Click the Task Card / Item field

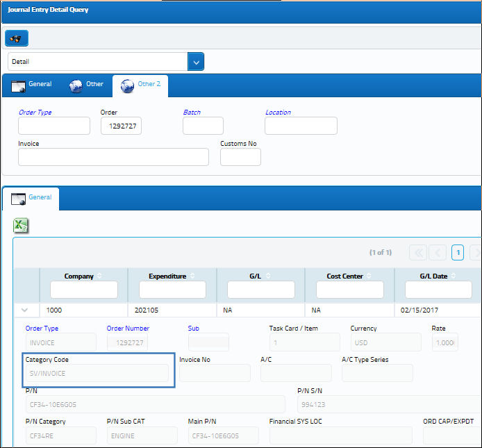point(305,342)
